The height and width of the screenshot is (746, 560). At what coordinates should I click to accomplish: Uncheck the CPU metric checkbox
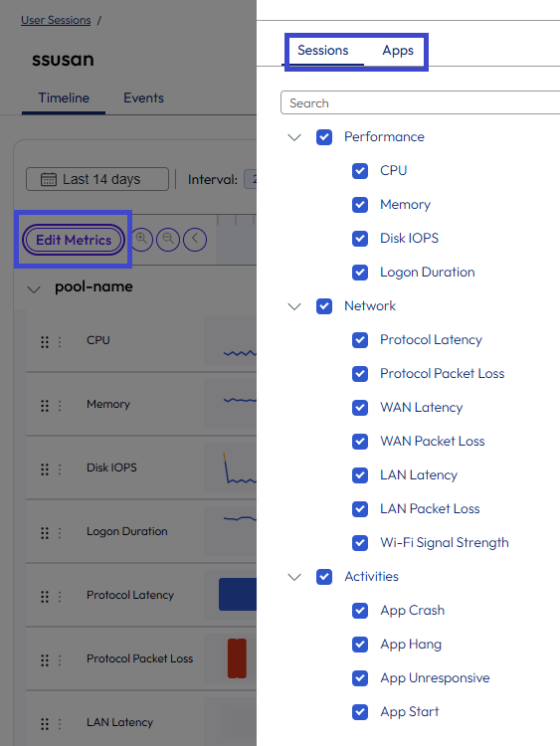click(360, 171)
